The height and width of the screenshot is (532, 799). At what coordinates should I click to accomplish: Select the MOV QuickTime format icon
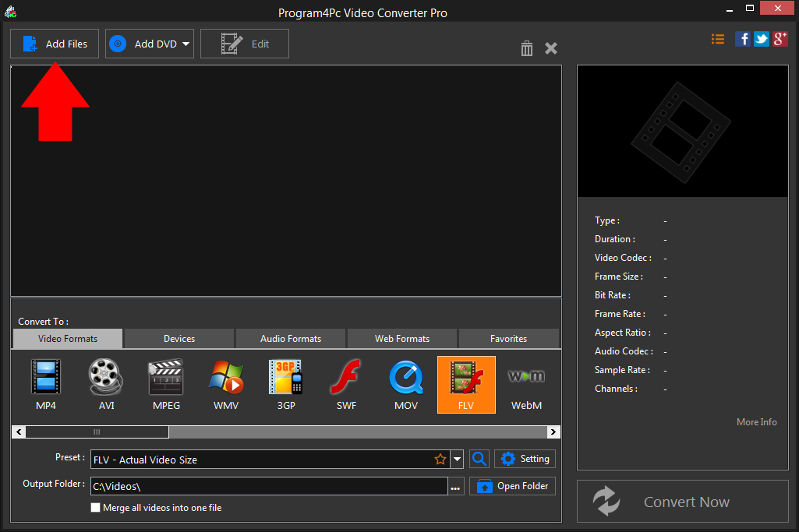(x=406, y=384)
